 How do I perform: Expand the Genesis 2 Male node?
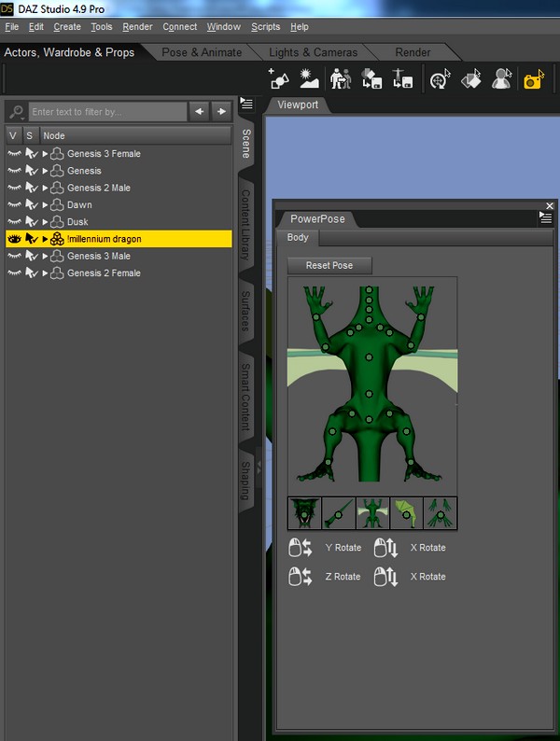[x=45, y=188]
